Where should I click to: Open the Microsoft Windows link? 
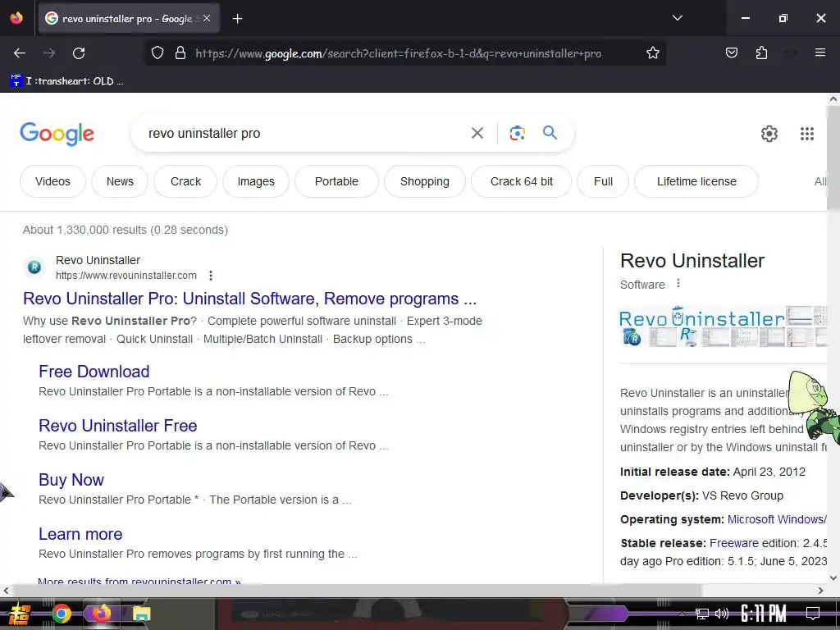[777, 519]
